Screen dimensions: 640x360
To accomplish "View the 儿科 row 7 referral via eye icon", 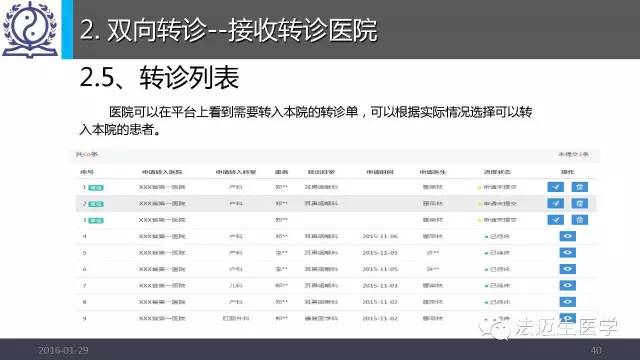I will (567, 285).
